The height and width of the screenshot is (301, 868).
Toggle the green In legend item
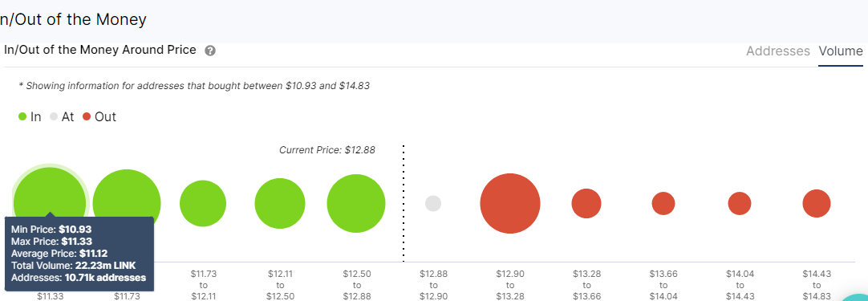click(x=30, y=117)
